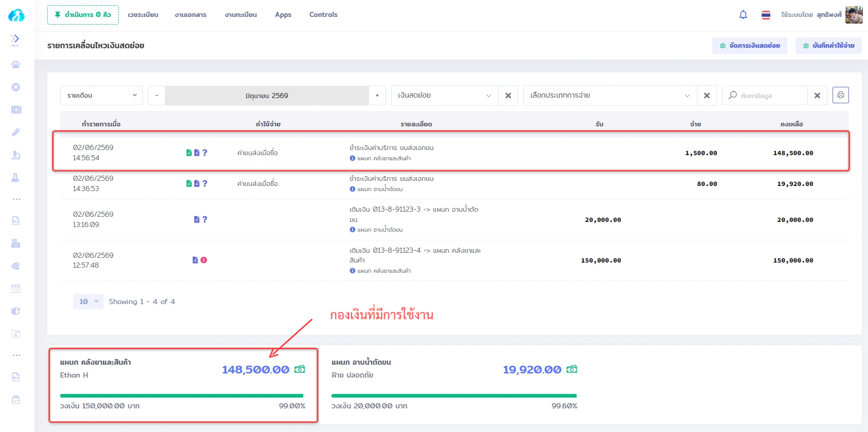
Task: Click the cloud pet logo
Action: (x=16, y=15)
